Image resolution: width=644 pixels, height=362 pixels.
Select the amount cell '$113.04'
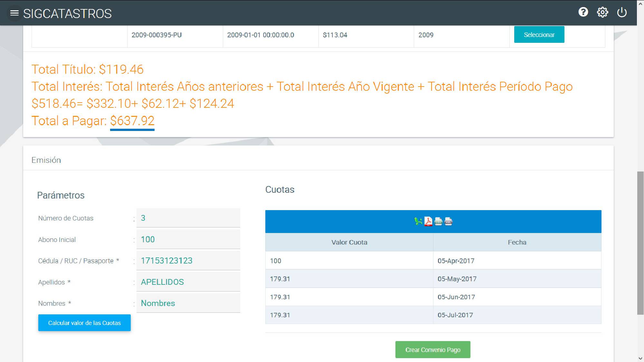tap(366, 35)
